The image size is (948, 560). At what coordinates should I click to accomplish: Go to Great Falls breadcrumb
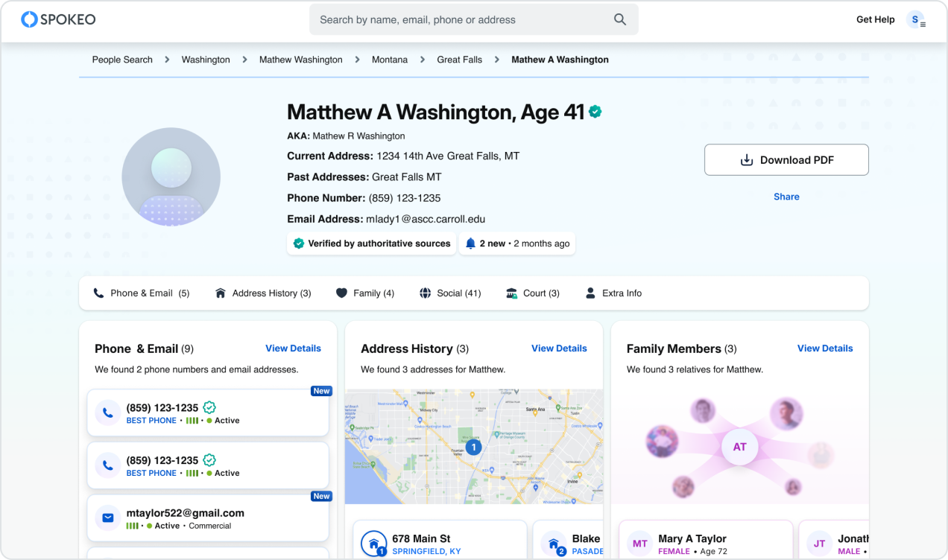click(x=459, y=60)
